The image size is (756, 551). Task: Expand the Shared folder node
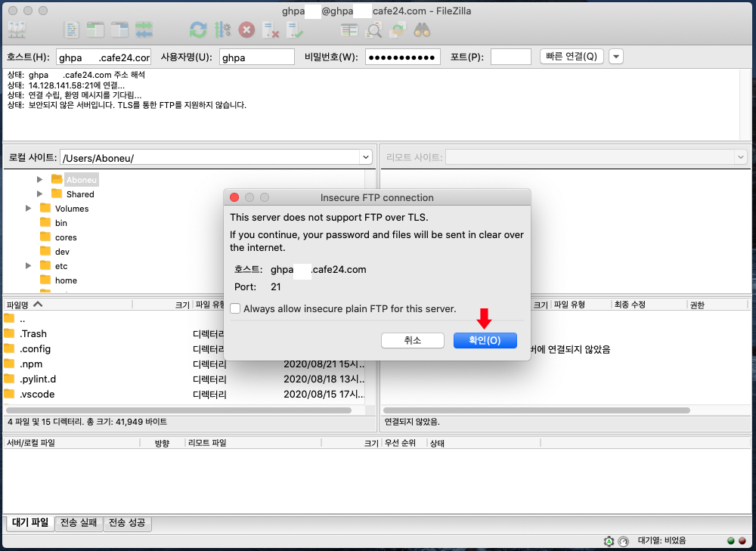pos(39,193)
